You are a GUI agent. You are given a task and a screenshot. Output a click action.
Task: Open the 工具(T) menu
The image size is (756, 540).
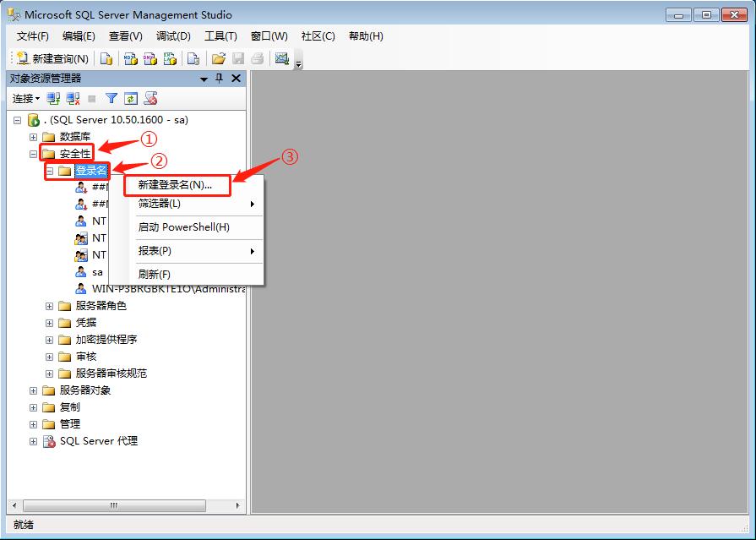(220, 36)
